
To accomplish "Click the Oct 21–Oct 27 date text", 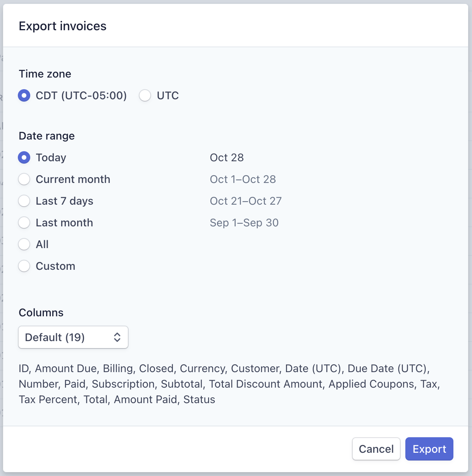I will pyautogui.click(x=246, y=201).
